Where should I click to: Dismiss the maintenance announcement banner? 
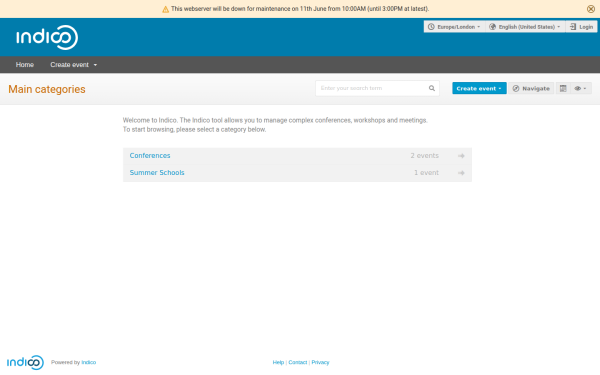coord(590,9)
